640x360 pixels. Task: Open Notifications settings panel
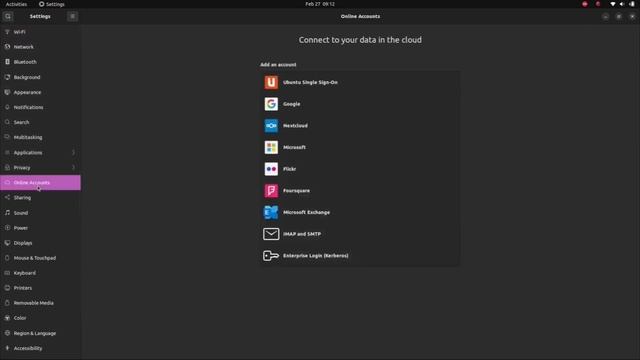[x=40, y=107]
